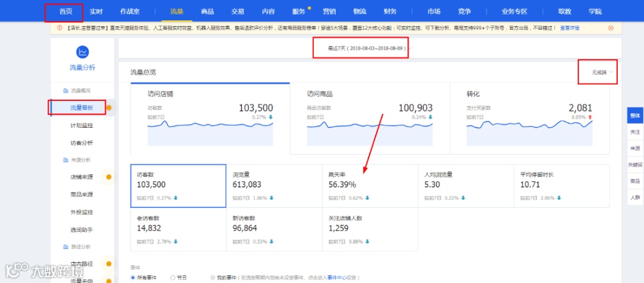
Task: Click the 查看详情 link in the notice bar
Action: point(570,28)
